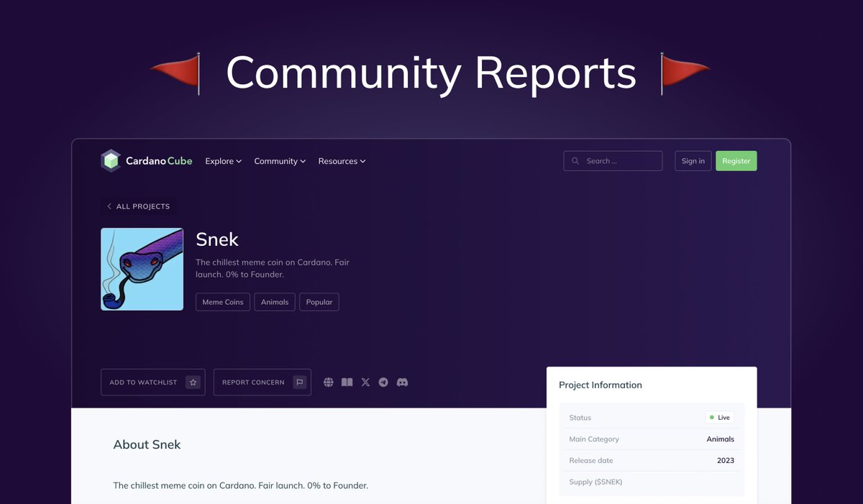The width and height of the screenshot is (863, 504).
Task: Click the Report Concern flag icon
Action: click(x=300, y=382)
